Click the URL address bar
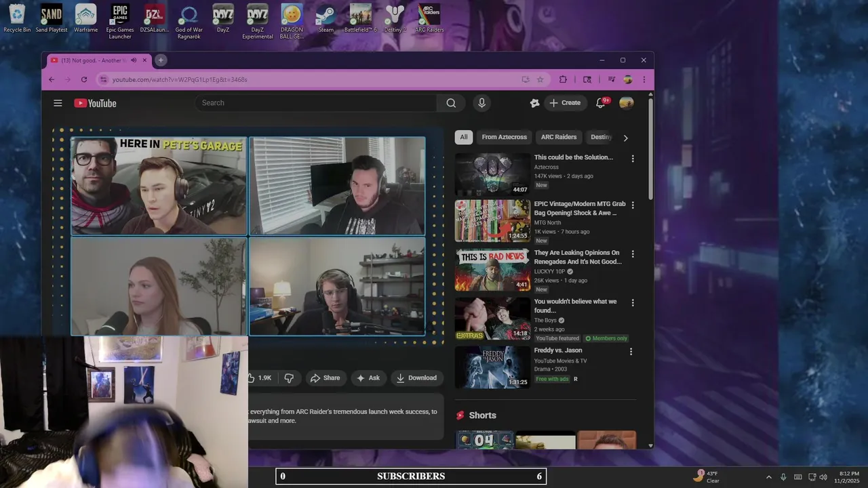868x488 pixels. pyautogui.click(x=312, y=79)
